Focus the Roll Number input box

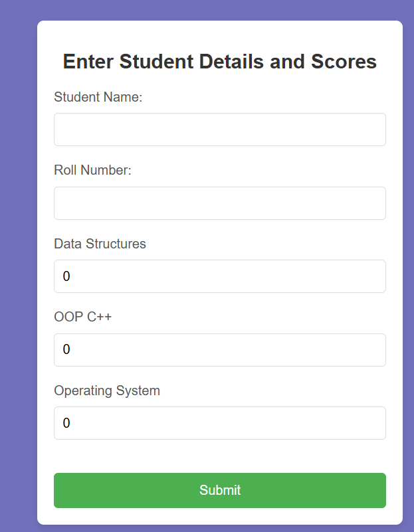point(220,203)
